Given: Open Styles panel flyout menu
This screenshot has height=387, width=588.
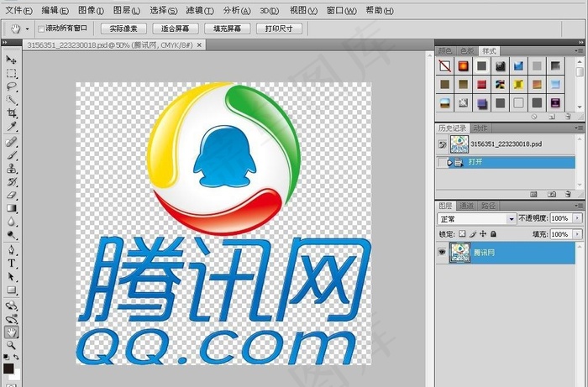Looking at the screenshot, I should click(x=578, y=51).
